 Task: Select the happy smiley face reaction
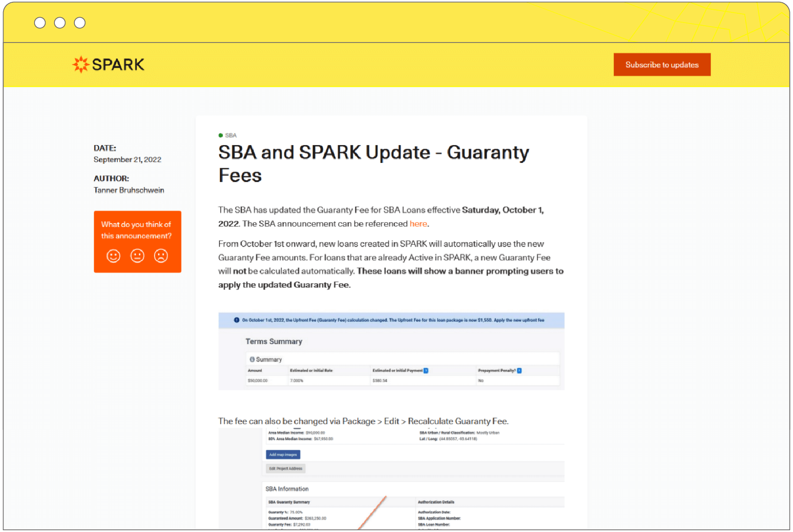113,256
